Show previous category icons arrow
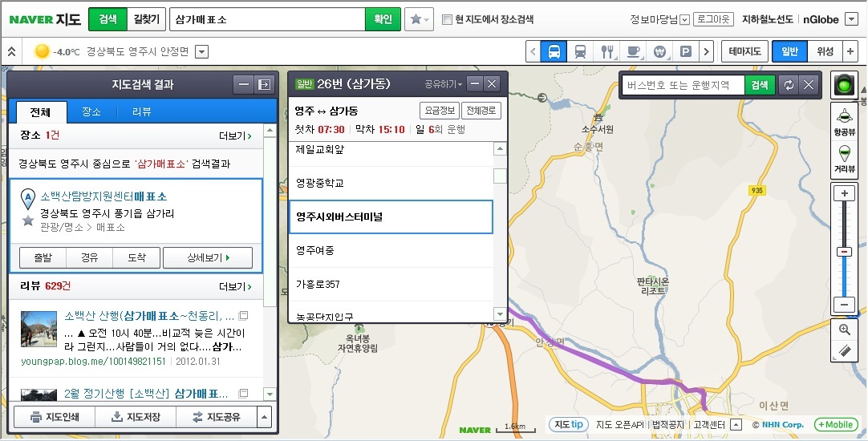Viewport: 868px width, 441px height. coord(533,52)
